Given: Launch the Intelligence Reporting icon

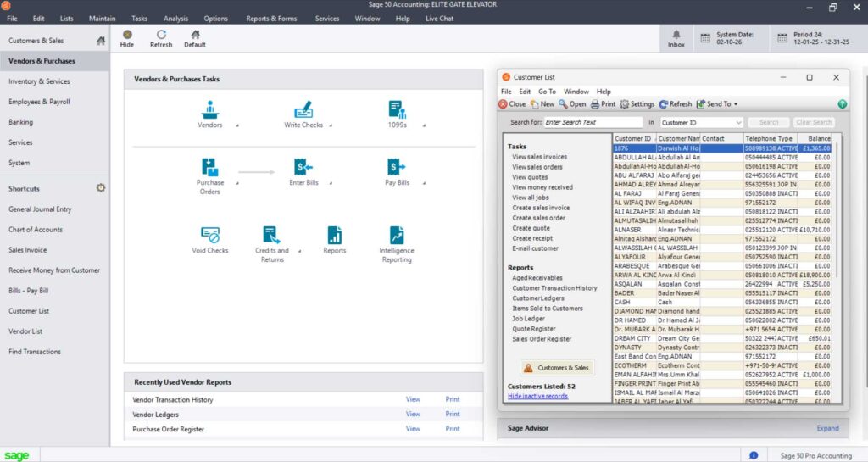Looking at the screenshot, I should click(397, 235).
